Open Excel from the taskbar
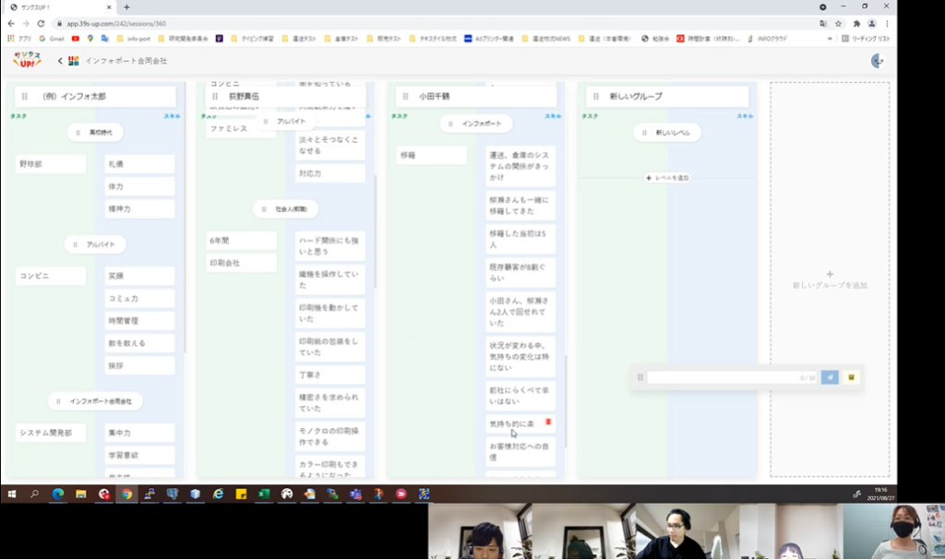 (263, 494)
